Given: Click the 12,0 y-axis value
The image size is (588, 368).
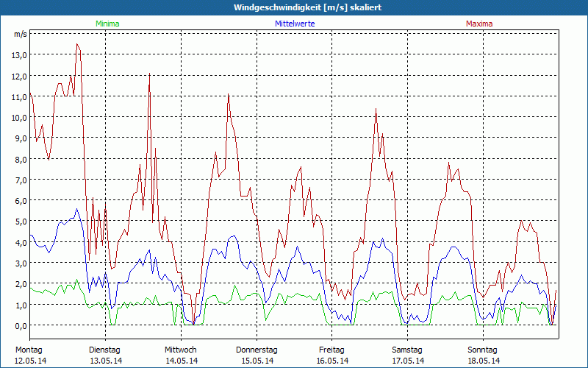Looking at the screenshot, I should [19, 77].
